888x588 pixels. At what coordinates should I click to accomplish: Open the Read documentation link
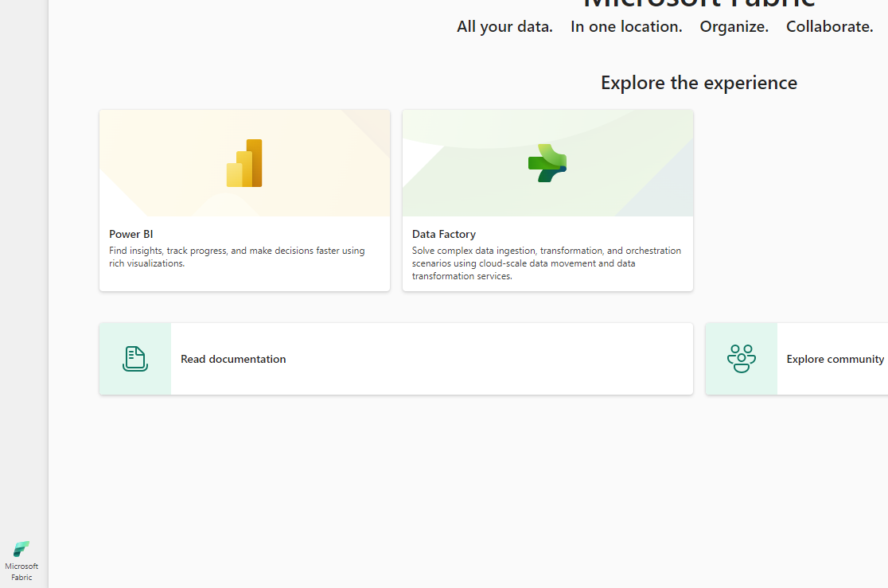click(233, 359)
